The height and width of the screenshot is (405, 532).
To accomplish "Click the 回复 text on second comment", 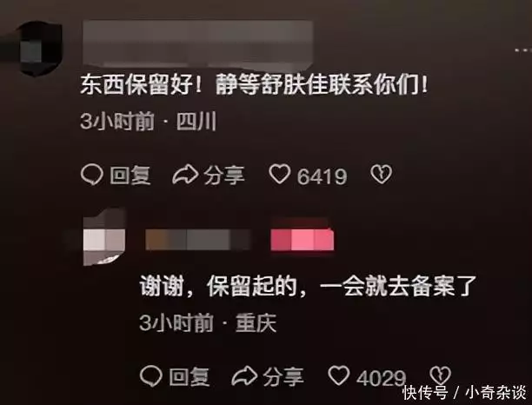I will 190,376.
